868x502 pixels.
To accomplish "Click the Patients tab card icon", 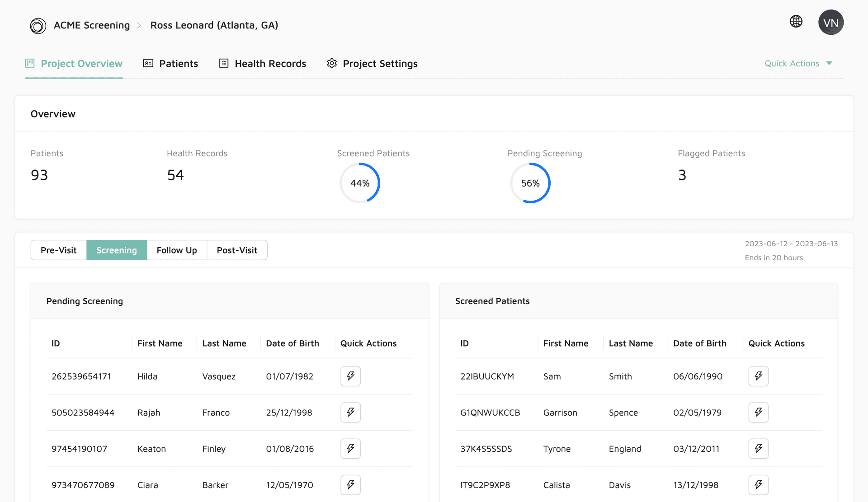I will point(148,63).
